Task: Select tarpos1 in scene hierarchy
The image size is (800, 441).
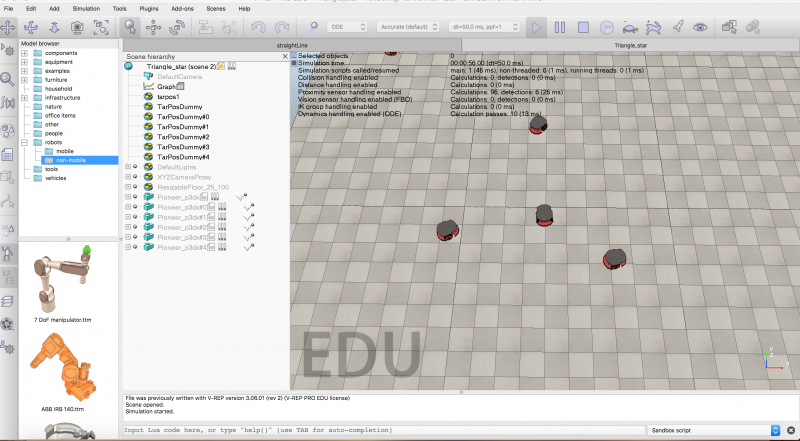Action: point(168,96)
